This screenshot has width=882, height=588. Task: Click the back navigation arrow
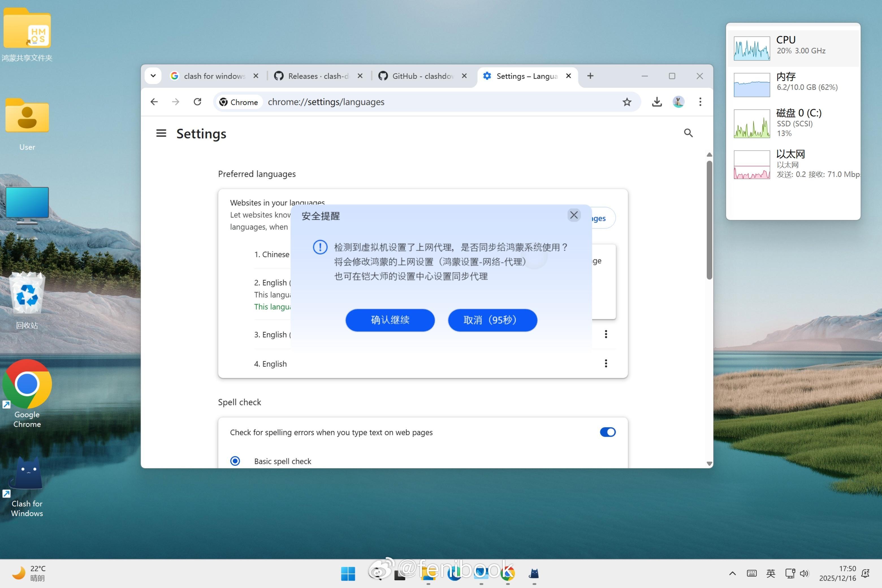pyautogui.click(x=154, y=101)
